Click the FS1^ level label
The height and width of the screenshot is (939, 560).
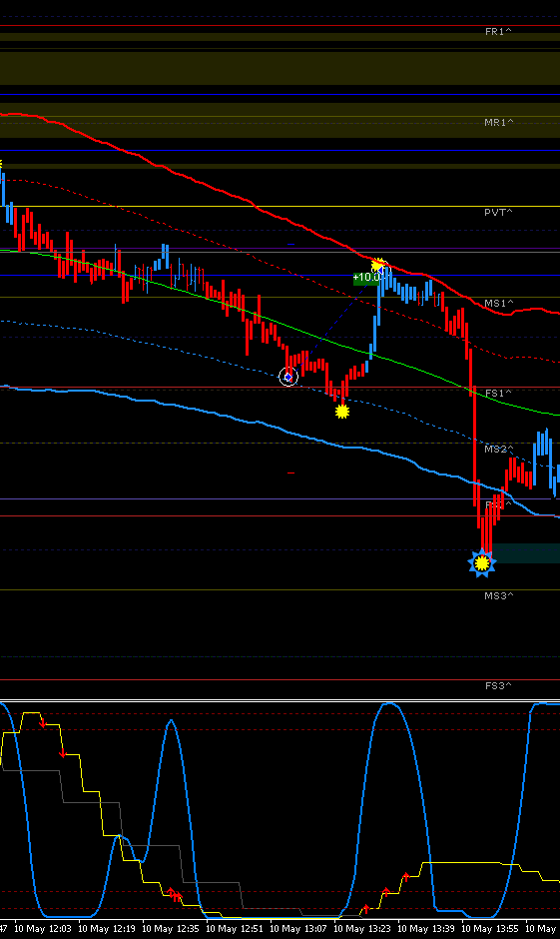tap(498, 393)
